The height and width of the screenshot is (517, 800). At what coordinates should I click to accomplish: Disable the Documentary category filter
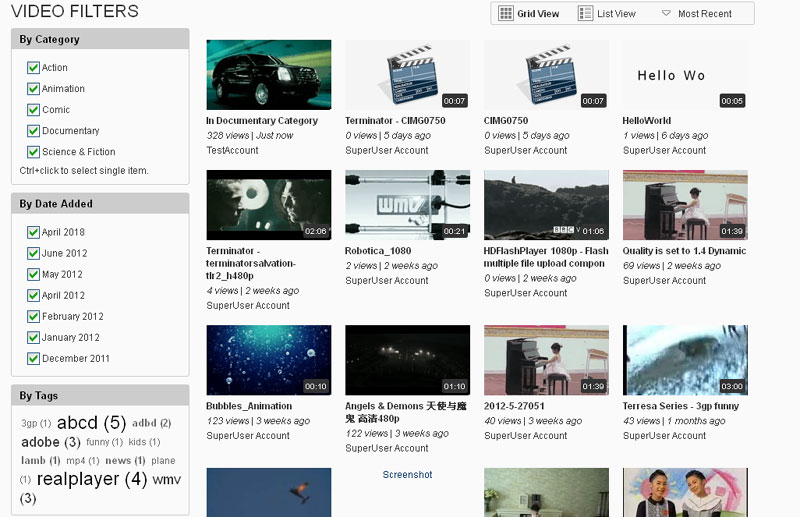point(33,131)
